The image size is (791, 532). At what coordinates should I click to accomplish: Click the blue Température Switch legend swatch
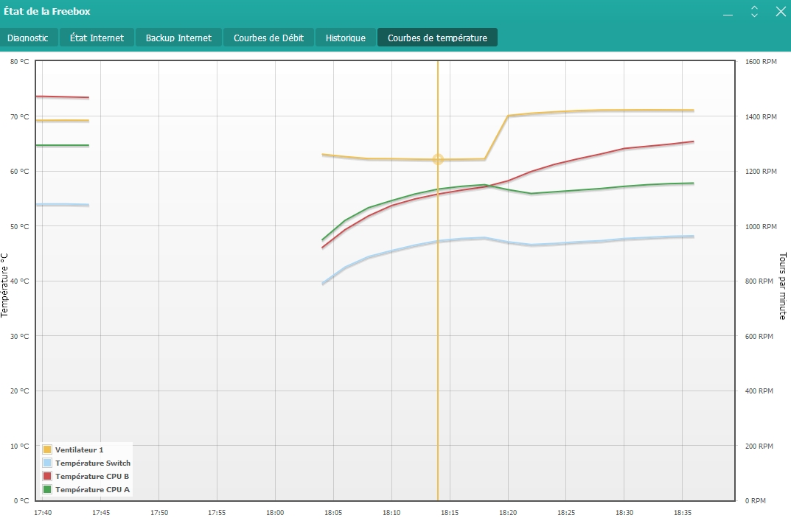point(47,463)
